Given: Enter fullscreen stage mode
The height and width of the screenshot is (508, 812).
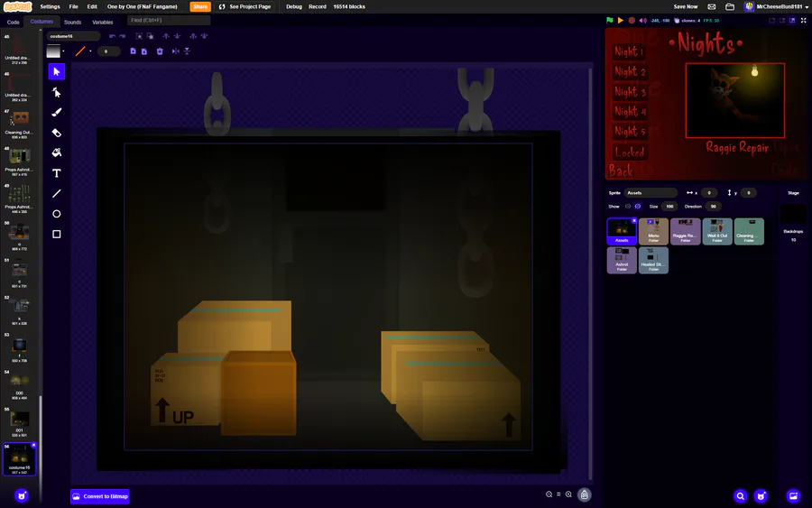Looking at the screenshot, I should (x=803, y=20).
